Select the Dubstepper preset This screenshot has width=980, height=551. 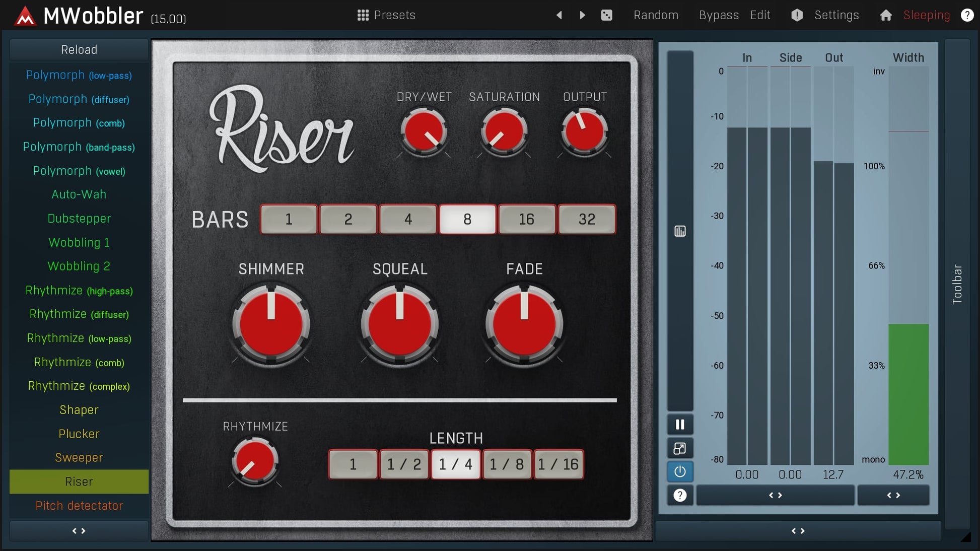point(79,219)
